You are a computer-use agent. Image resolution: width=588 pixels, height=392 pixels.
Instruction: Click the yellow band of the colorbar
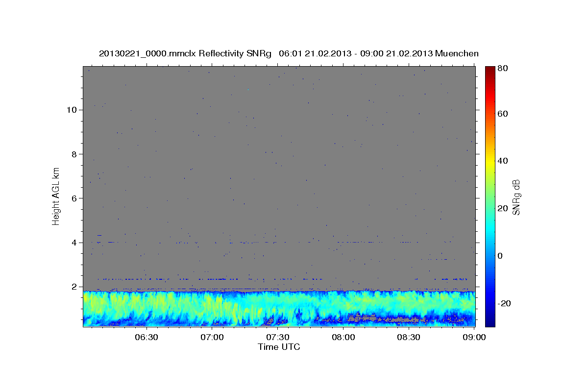(x=490, y=161)
